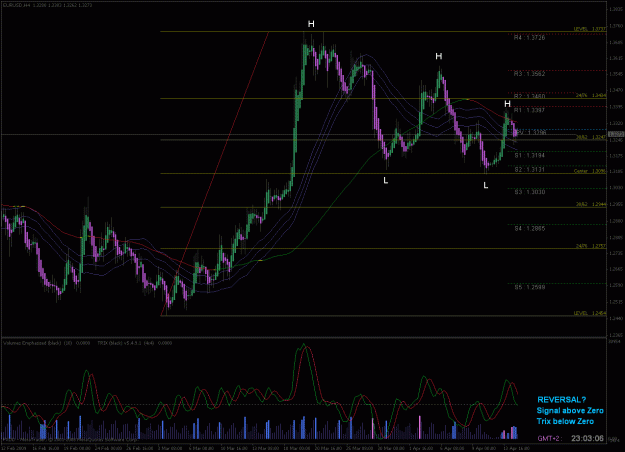
Task: Click the 23:03:06 clock readout
Action: (587, 438)
